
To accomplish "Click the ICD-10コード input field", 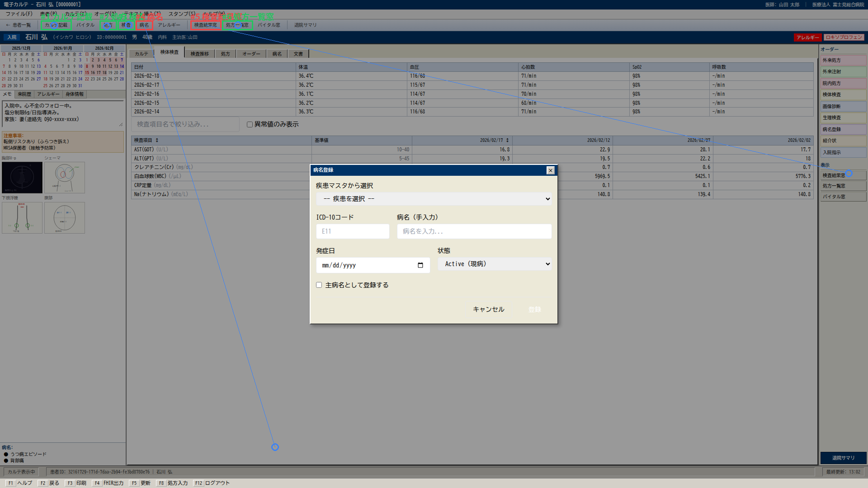I will click(x=353, y=231).
